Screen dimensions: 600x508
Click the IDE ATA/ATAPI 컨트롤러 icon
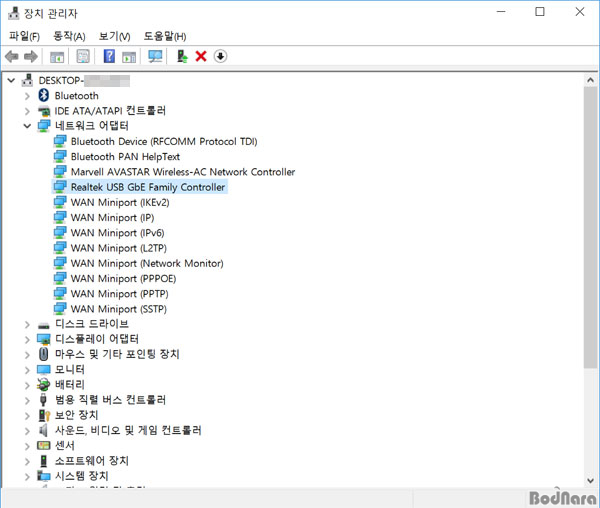[44, 111]
